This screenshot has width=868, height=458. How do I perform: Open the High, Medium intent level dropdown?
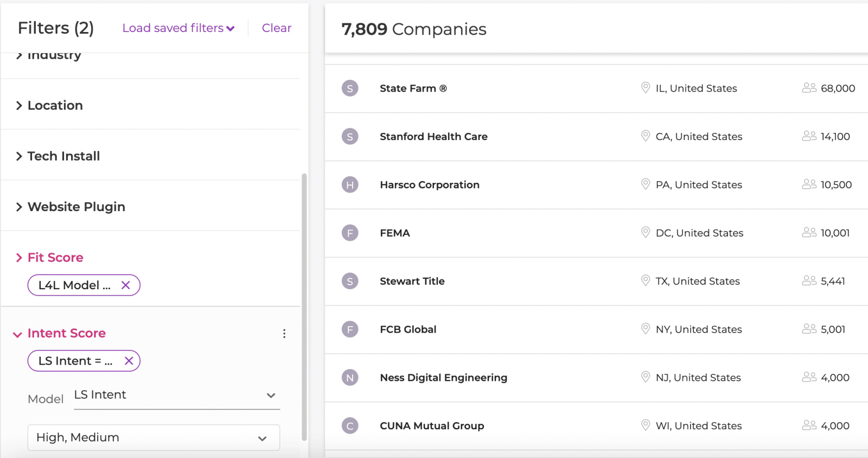coord(154,437)
